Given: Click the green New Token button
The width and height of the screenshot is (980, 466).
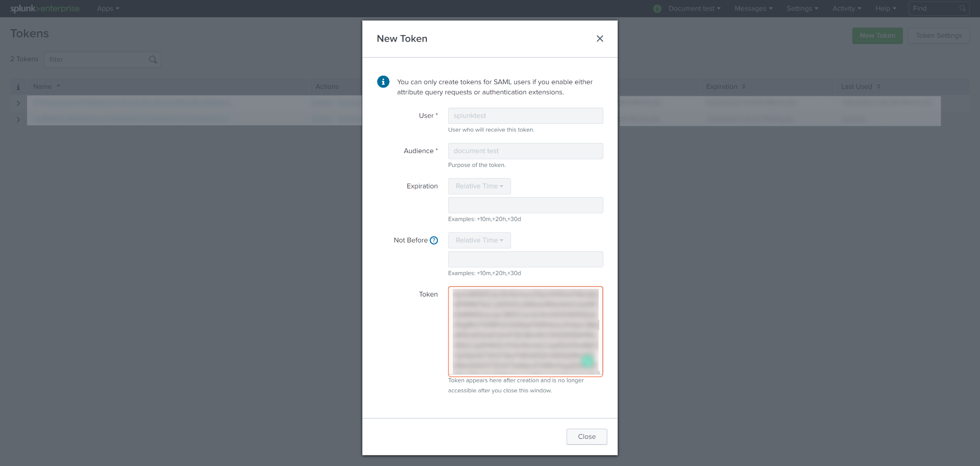Looking at the screenshot, I should tap(877, 35).
